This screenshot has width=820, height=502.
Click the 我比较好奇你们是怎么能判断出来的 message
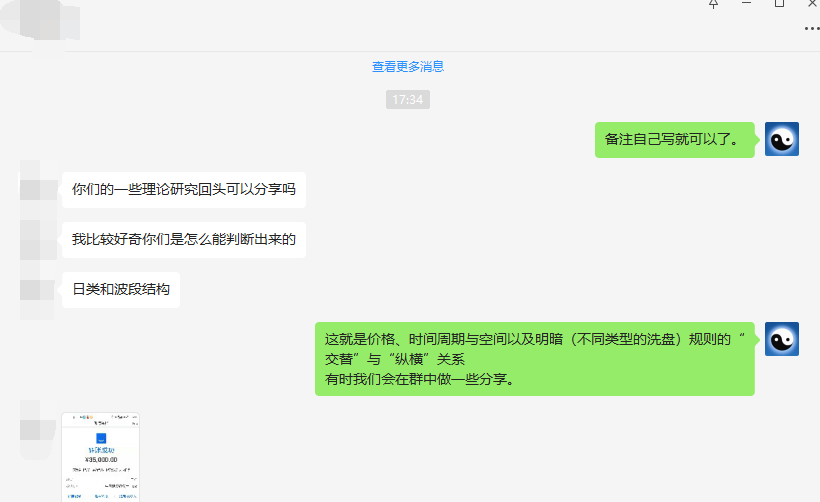(x=183, y=240)
